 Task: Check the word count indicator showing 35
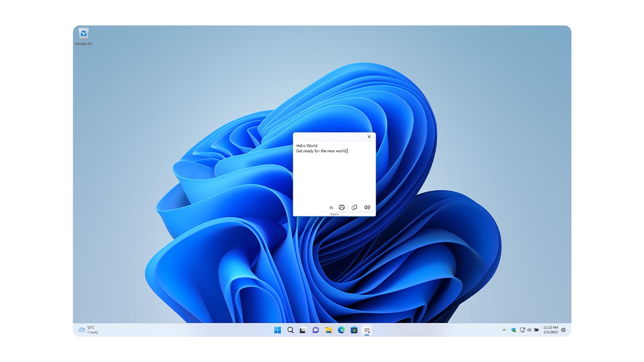(331, 207)
